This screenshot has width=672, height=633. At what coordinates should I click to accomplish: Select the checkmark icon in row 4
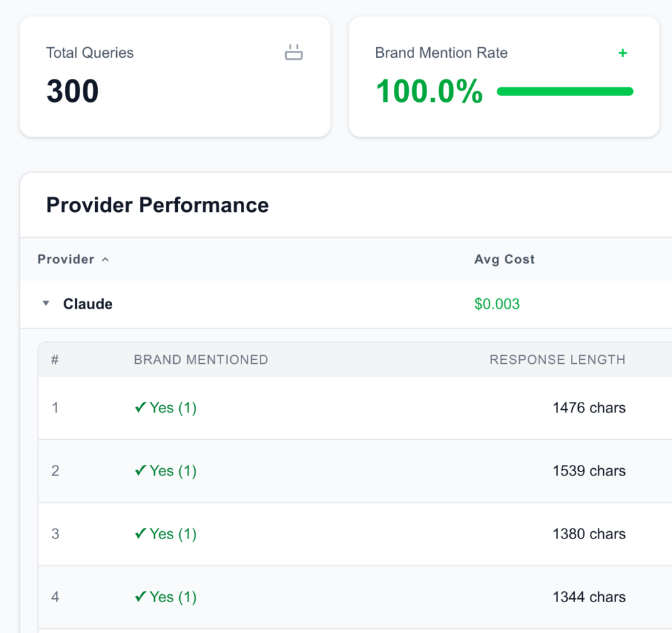tap(140, 597)
